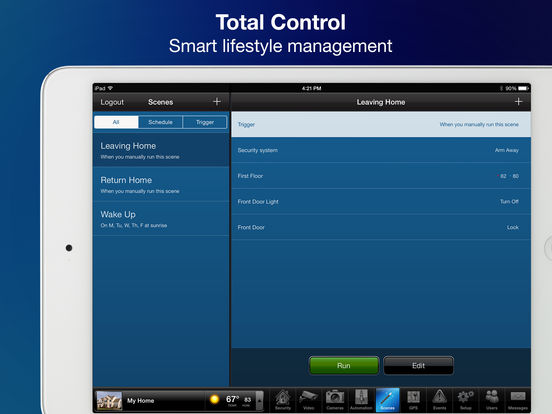This screenshot has width=552, height=414.
Task: Switch to the All filter tab
Action: tap(116, 122)
